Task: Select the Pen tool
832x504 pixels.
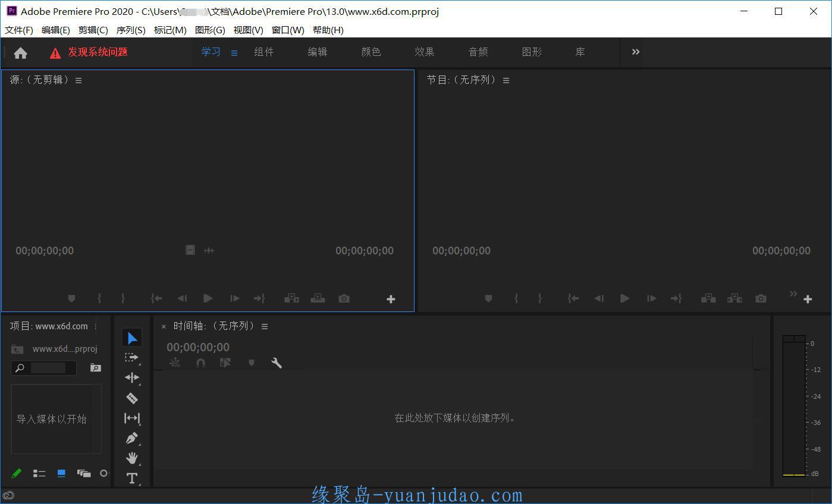Action: pyautogui.click(x=132, y=439)
